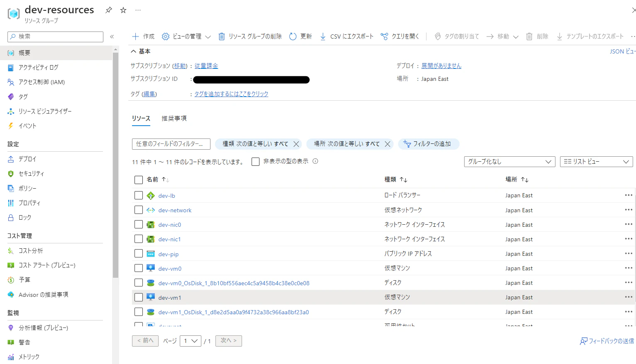
Task: Click タグを追加するにはここをクリック link
Action: (x=231, y=94)
